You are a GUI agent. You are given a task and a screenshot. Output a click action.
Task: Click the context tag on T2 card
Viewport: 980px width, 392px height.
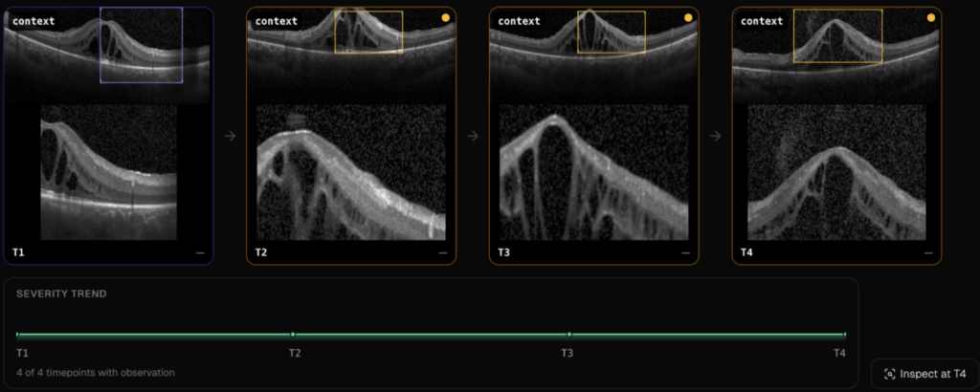277,21
